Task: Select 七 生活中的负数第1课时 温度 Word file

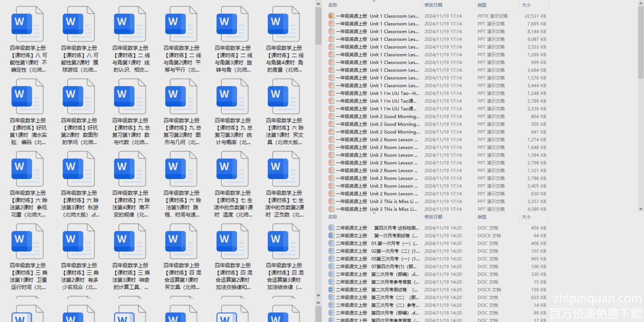Action: click(232, 169)
